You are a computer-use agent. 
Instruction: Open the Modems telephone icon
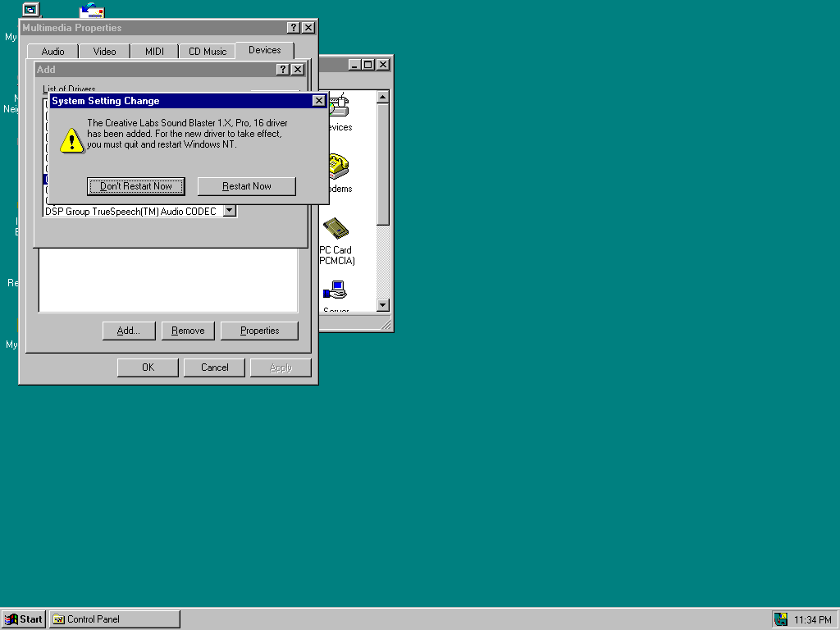(337, 167)
